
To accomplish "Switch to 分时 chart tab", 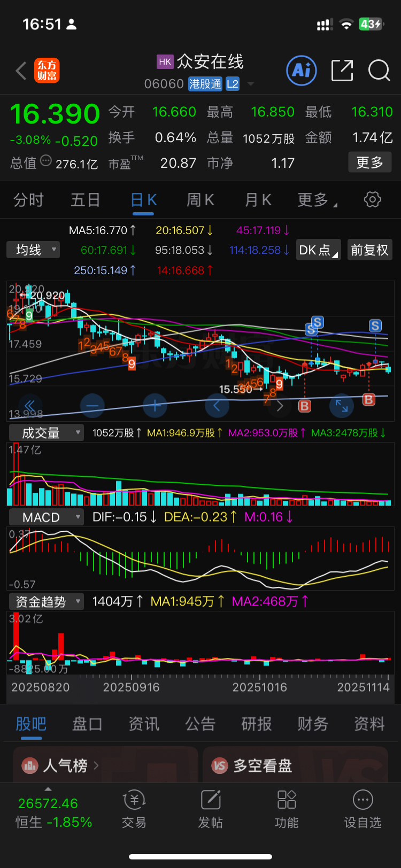I will click(28, 200).
